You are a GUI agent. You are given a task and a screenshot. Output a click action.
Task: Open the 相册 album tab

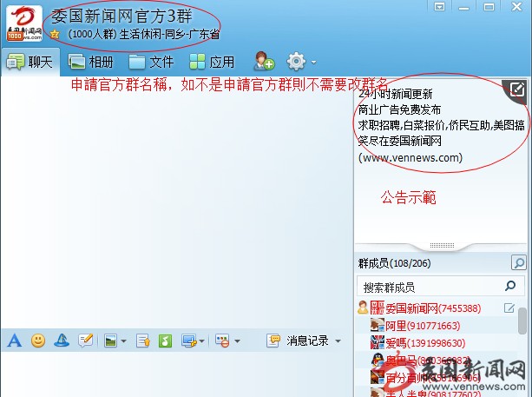90,63
